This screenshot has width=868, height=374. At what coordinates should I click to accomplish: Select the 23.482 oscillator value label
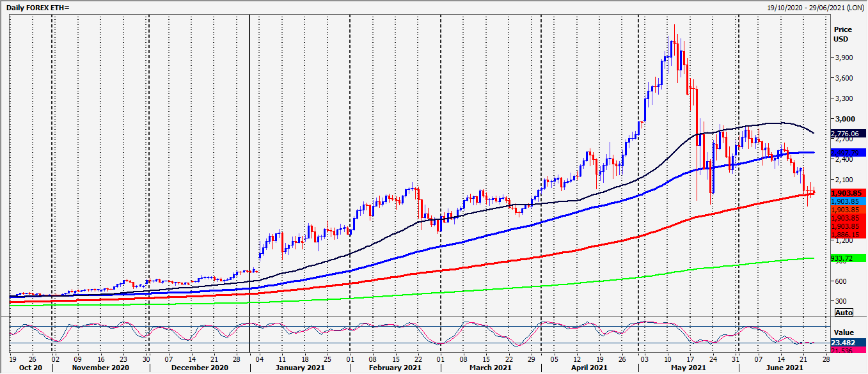(x=848, y=343)
